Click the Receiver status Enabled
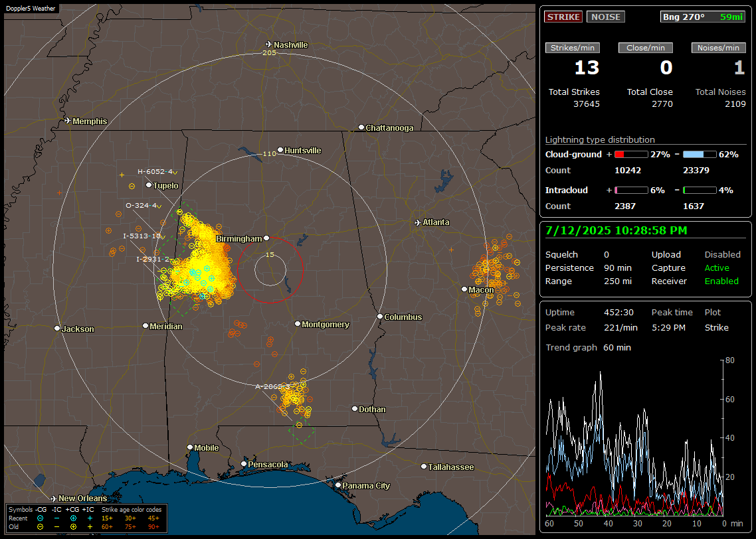The image size is (756, 539). coord(721,281)
